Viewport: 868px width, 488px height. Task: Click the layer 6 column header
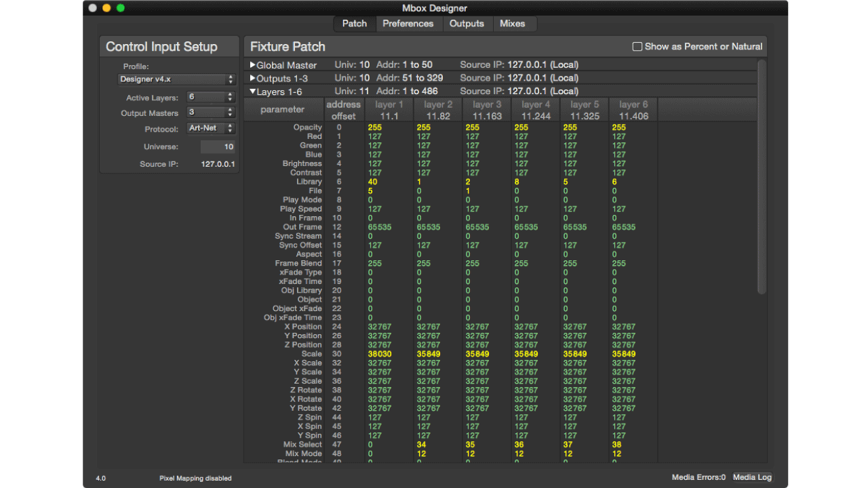[633, 110]
